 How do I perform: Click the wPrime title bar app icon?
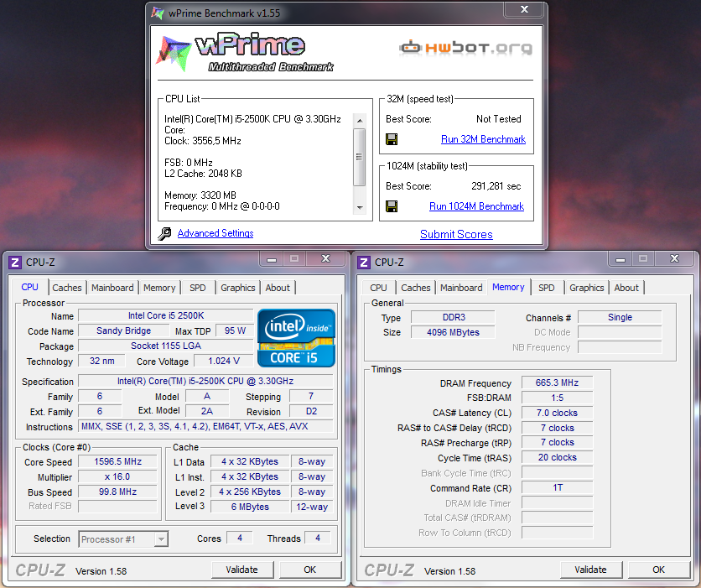[158, 13]
